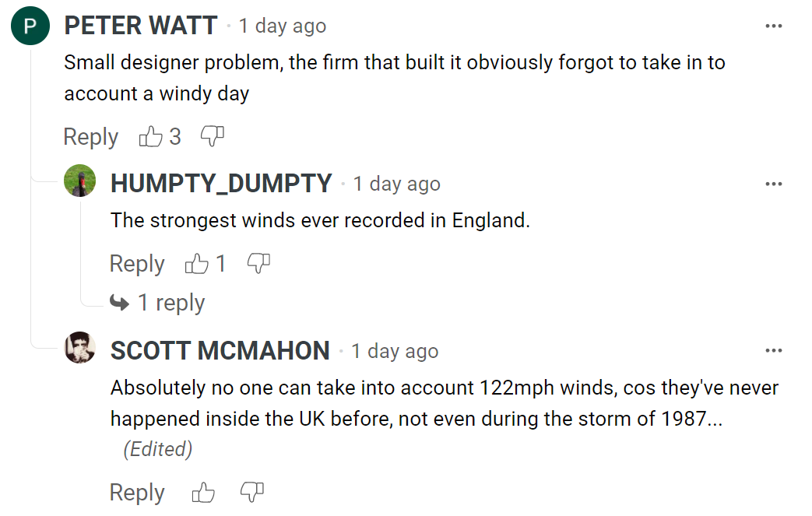
Task: Thumbs up Scott McMahon's comment
Action: 203,492
